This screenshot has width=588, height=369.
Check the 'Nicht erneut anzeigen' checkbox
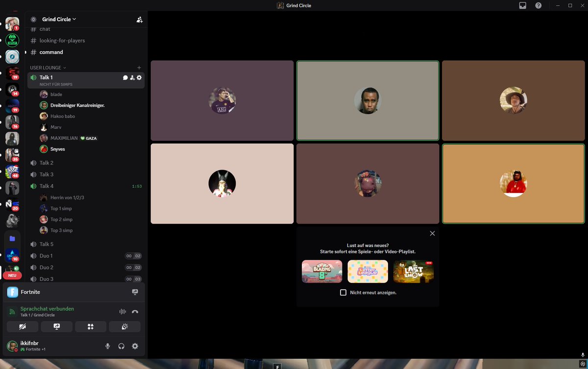pos(343,293)
